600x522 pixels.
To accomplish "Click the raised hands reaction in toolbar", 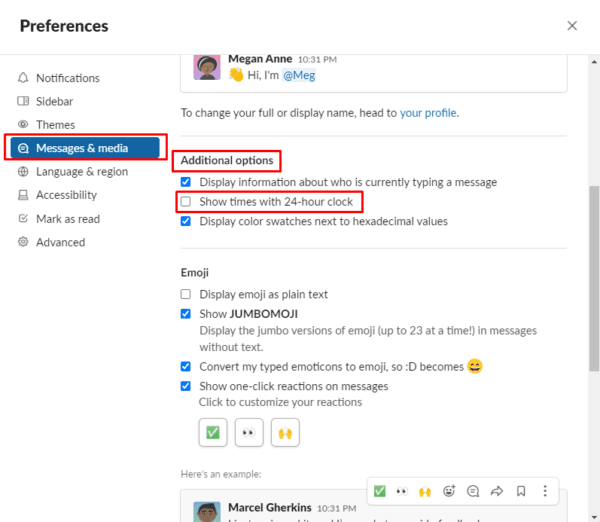I will (425, 491).
